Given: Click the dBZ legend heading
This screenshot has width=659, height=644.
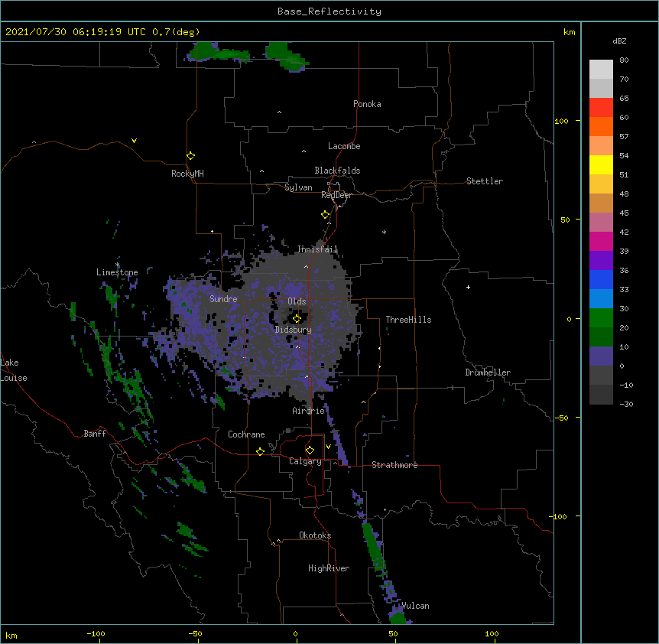Looking at the screenshot, I should click(x=619, y=41).
